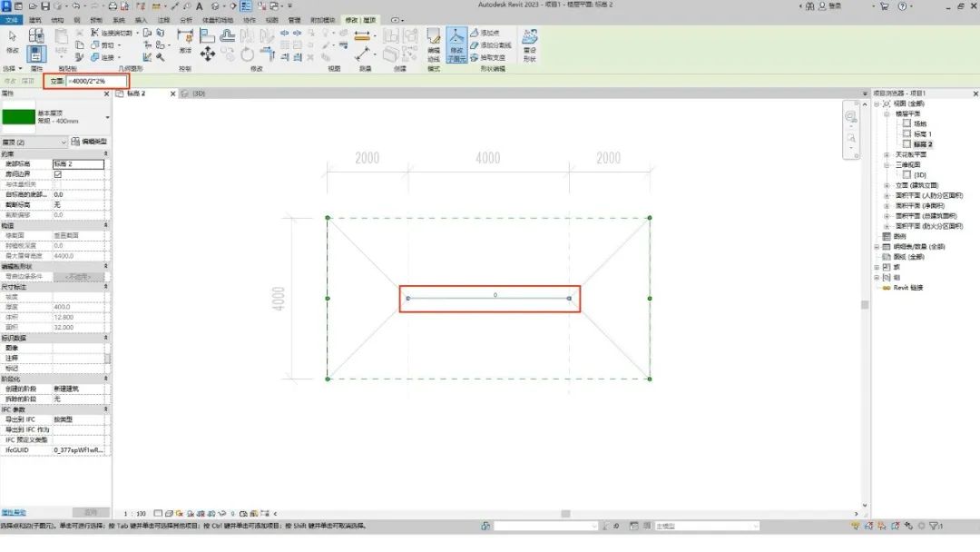The image size is (980, 552).
Task: Click the 添加分割线 (Add Split Line) tool
Action: click(494, 44)
